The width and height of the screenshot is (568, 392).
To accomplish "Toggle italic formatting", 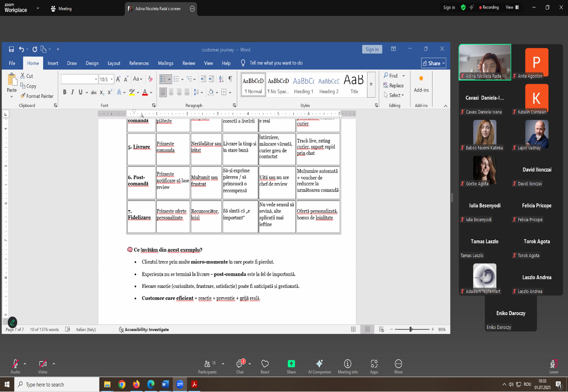I will tap(72, 92).
